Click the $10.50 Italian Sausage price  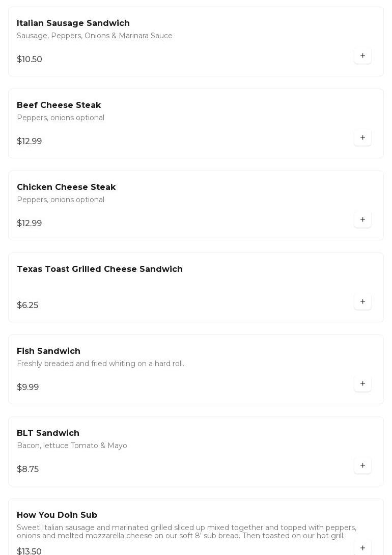pyautogui.click(x=30, y=60)
